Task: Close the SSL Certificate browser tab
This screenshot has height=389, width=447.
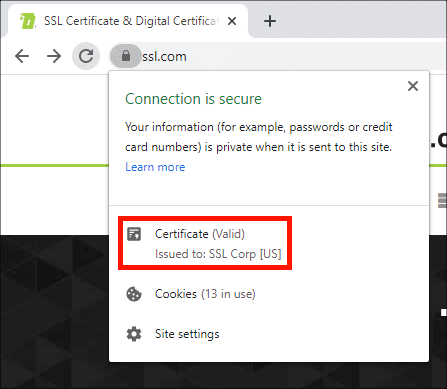Action: pyautogui.click(x=232, y=21)
